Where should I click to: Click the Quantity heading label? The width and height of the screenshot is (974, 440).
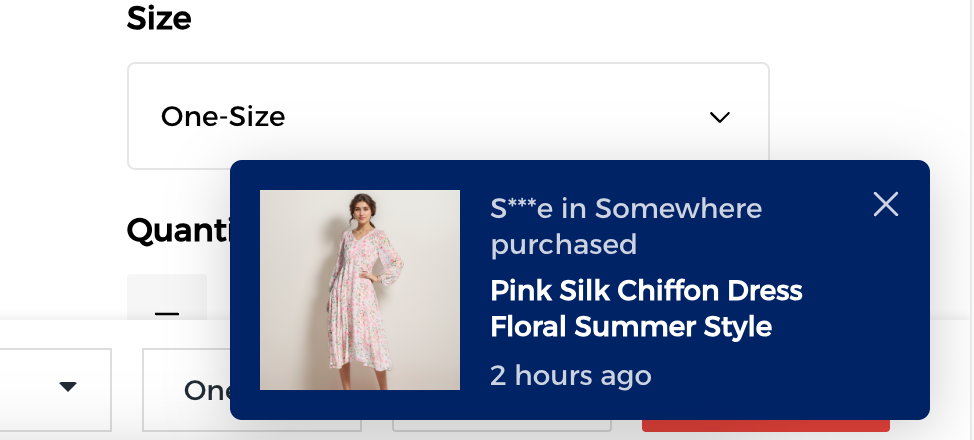tap(178, 231)
